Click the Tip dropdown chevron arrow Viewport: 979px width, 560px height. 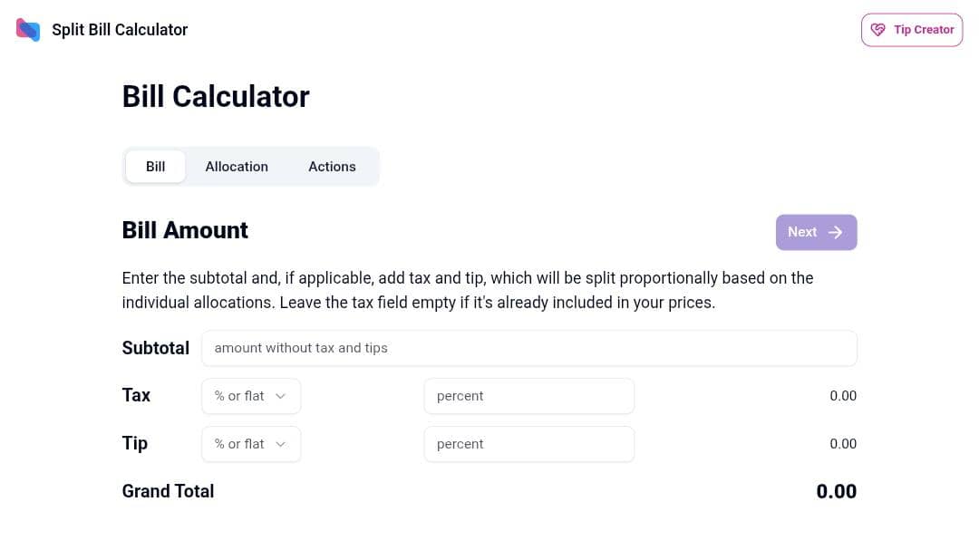pos(281,444)
